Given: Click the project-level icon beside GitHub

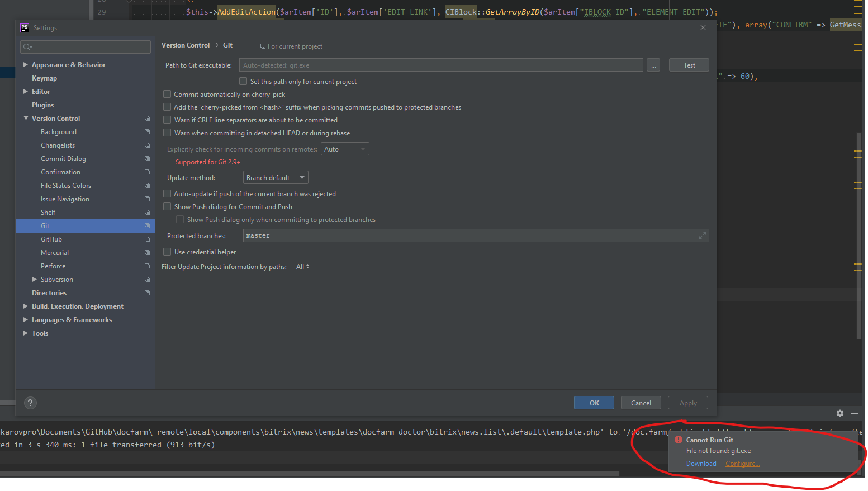Looking at the screenshot, I should (148, 239).
